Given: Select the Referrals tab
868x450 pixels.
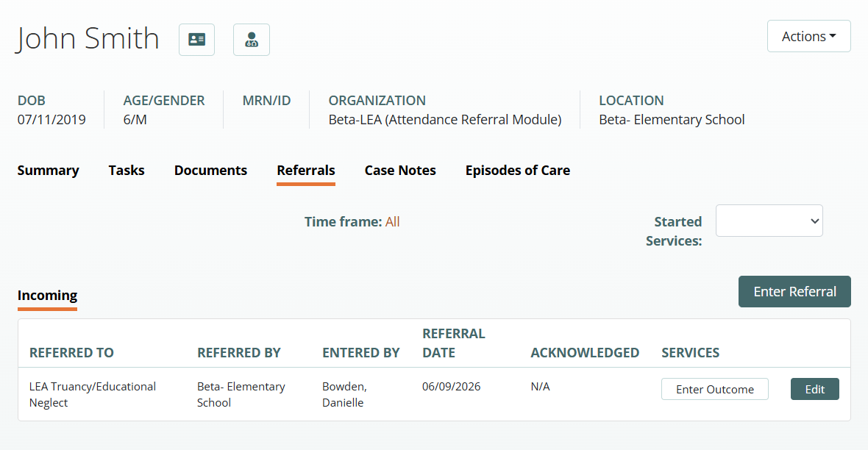Looking at the screenshot, I should (x=305, y=171).
